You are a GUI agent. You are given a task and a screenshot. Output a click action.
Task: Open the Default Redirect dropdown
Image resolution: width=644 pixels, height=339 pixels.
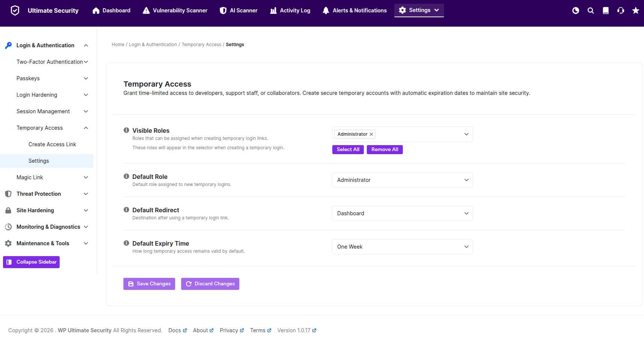402,213
